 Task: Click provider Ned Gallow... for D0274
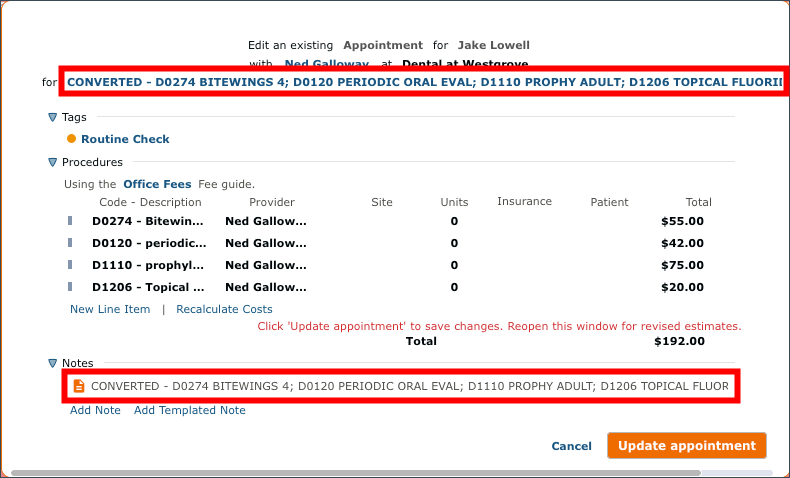266,221
